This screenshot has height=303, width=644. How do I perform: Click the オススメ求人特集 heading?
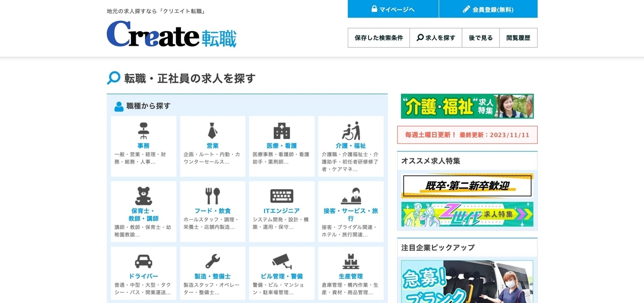tap(431, 161)
